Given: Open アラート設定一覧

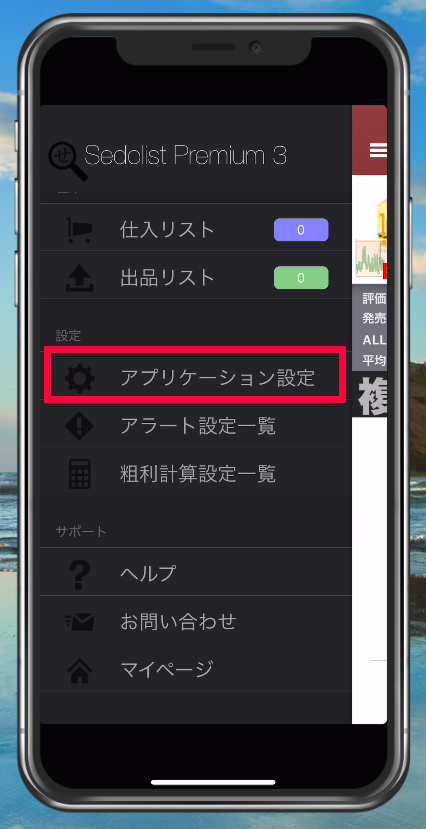Looking at the screenshot, I should click(196, 426).
